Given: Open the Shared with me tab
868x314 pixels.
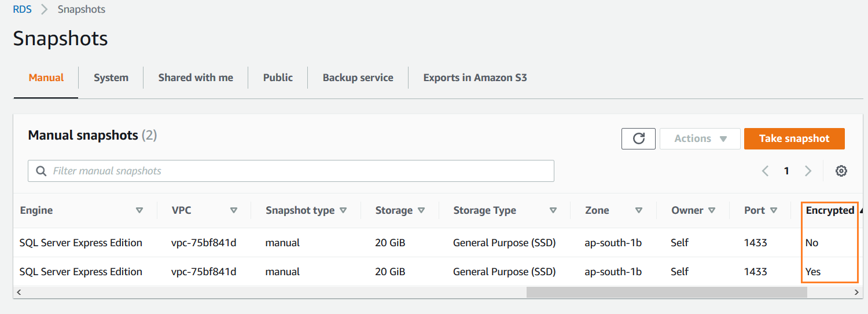Looking at the screenshot, I should [196, 78].
